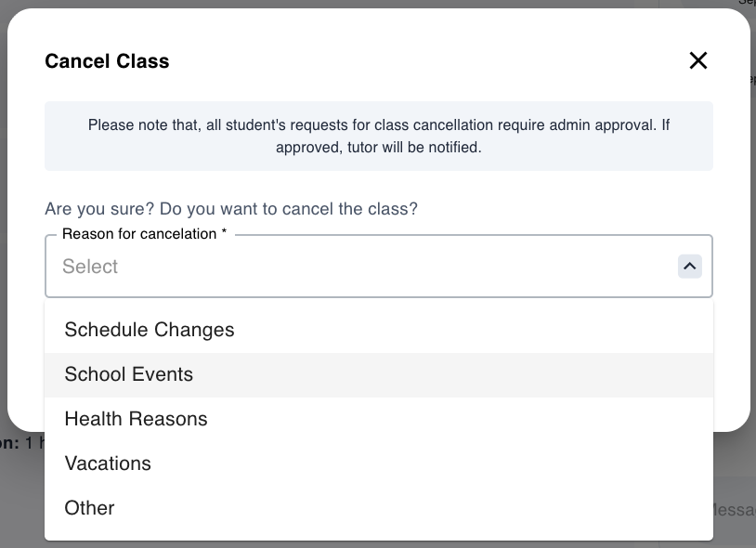Select Other as the cancelation reason
756x548 pixels.
(89, 508)
